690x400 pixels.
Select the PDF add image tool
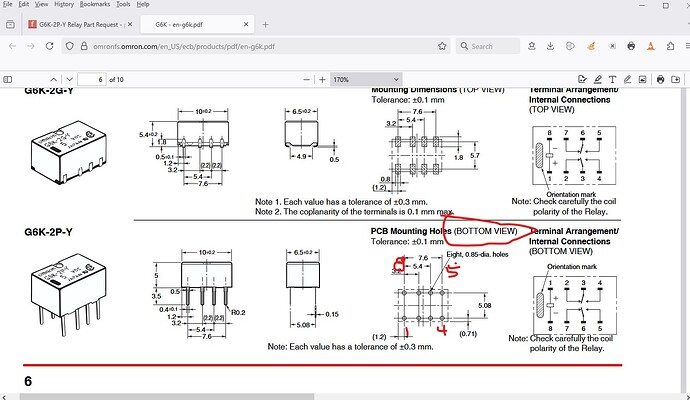(642, 79)
